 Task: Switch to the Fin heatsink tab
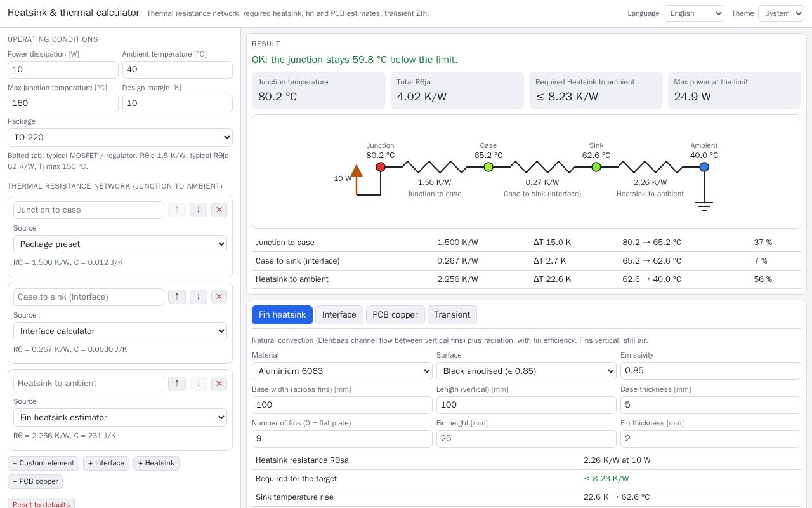282,315
